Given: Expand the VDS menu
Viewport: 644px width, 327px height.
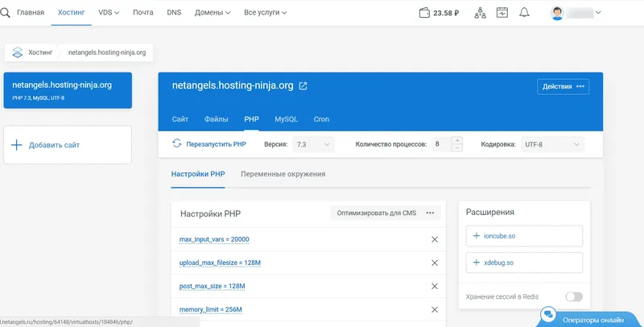Looking at the screenshot, I should click(109, 13).
